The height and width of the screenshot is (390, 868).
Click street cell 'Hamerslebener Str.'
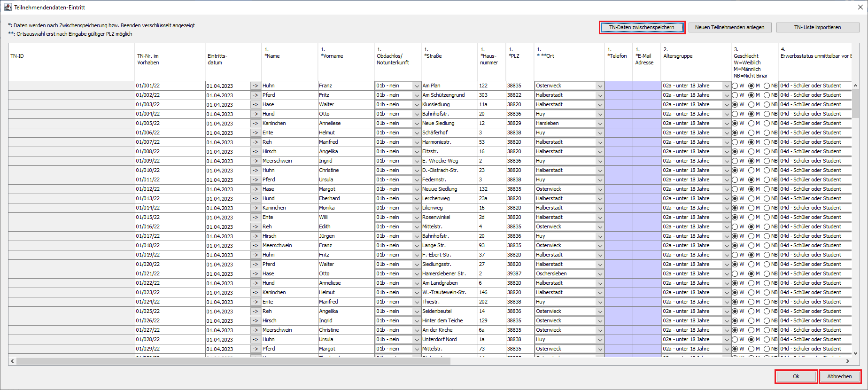click(x=449, y=273)
